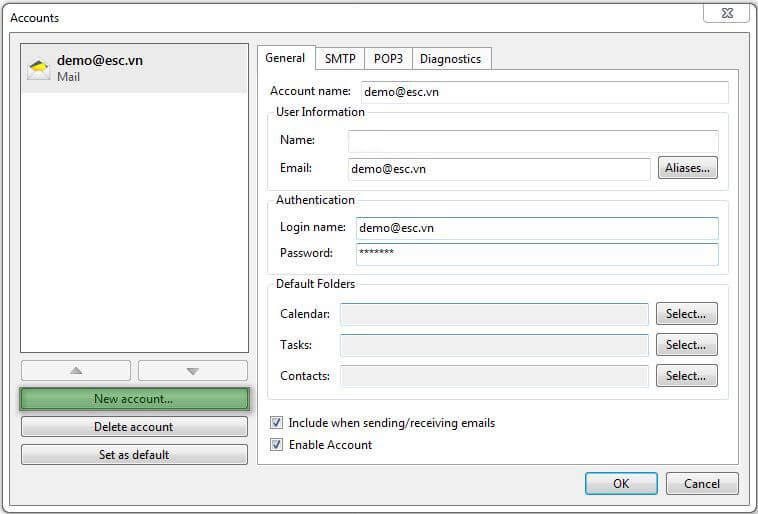Toggle Include when sending/receiving emails checkbox
The height and width of the screenshot is (514, 758).
pyautogui.click(x=276, y=423)
